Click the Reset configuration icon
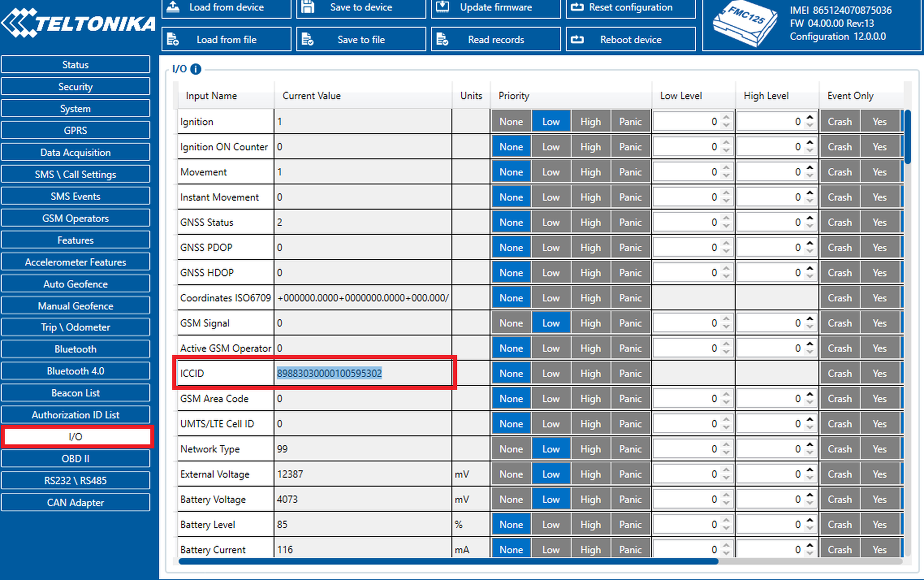The height and width of the screenshot is (580, 924). (x=577, y=7)
